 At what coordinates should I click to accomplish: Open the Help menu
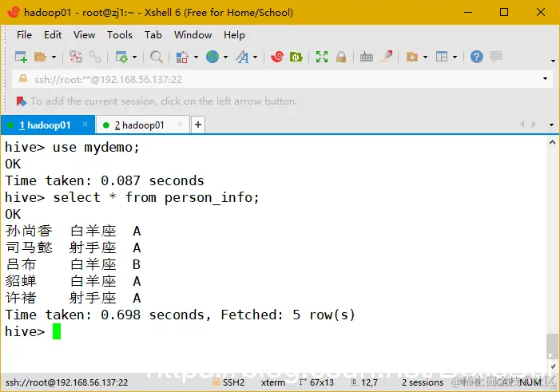pyautogui.click(x=234, y=35)
